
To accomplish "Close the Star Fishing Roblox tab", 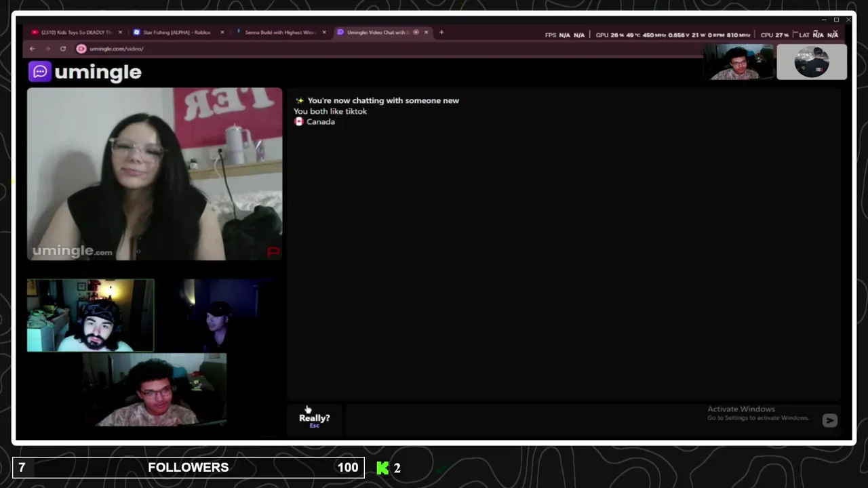I will point(222,32).
